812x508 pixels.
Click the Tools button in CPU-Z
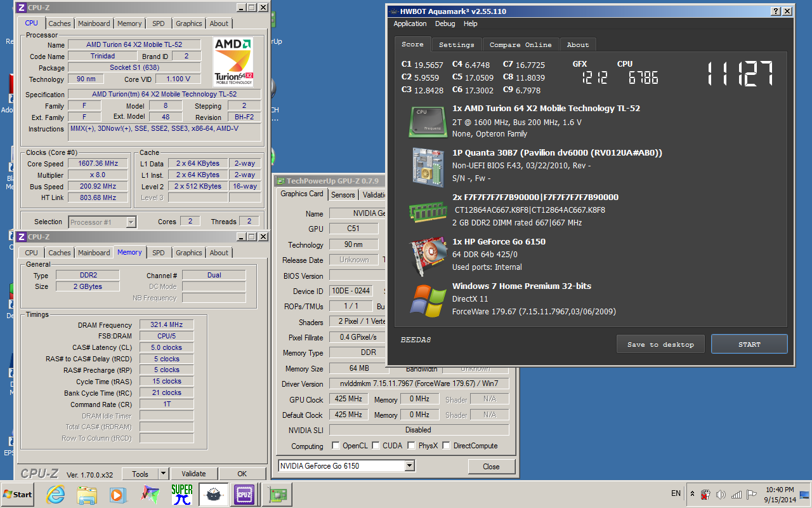pos(140,474)
